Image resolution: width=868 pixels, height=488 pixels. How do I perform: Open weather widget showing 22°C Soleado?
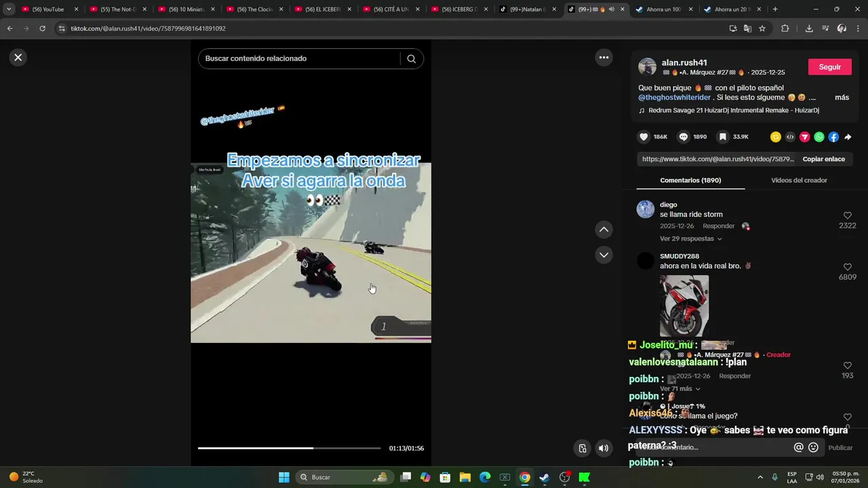click(x=27, y=477)
